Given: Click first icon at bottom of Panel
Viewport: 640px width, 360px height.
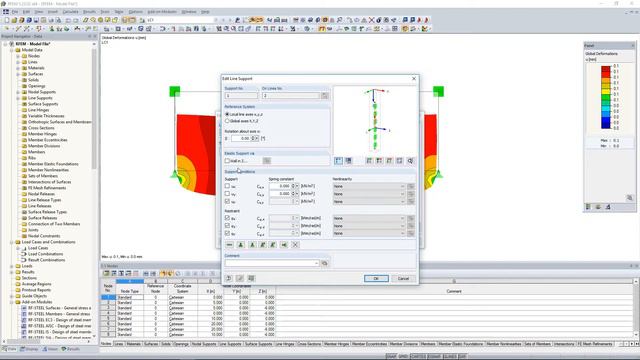Looking at the screenshot, I should pyautogui.click(x=588, y=207).
